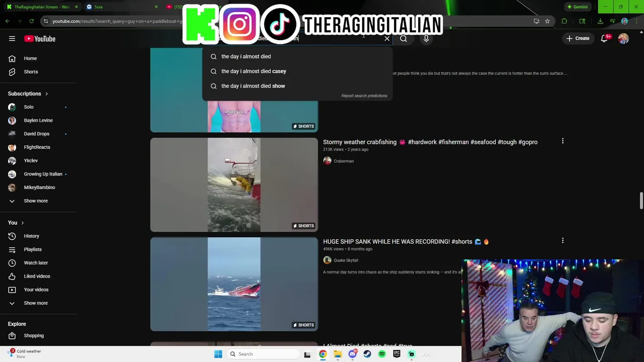Screen dimensions: 644x362
Task: Open the YouTube guide hamburger menu
Action: coord(12,39)
